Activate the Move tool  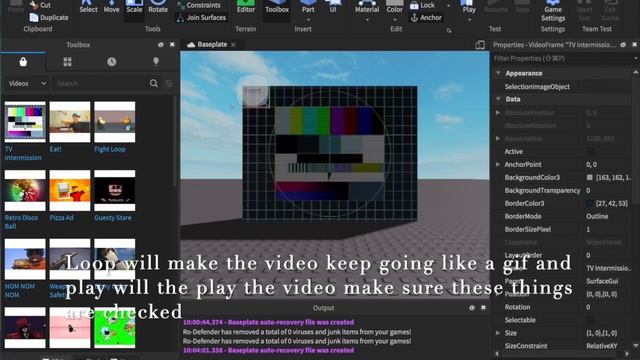click(x=111, y=7)
